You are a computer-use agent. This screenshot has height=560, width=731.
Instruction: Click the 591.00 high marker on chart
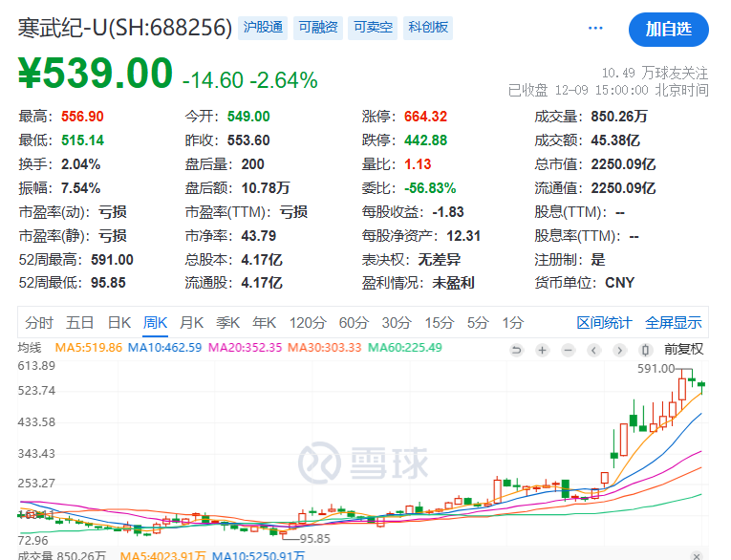click(x=656, y=369)
